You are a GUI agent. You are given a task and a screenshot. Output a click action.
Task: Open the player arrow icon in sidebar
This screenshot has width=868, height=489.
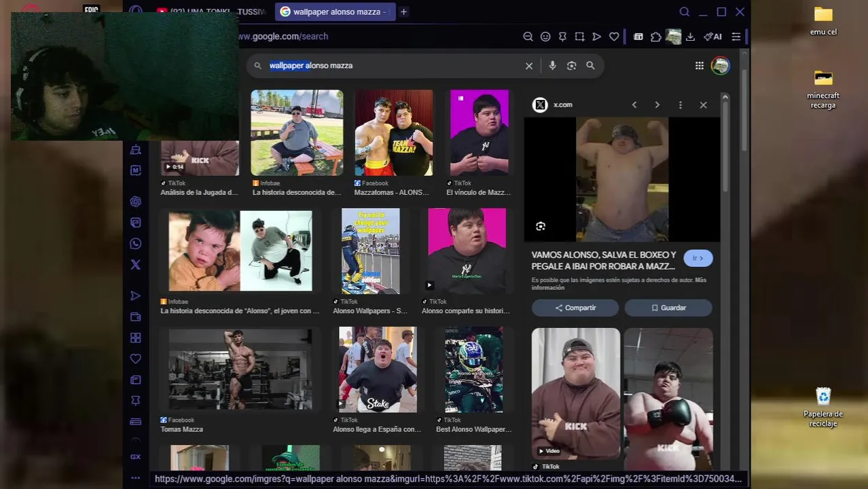(136, 296)
